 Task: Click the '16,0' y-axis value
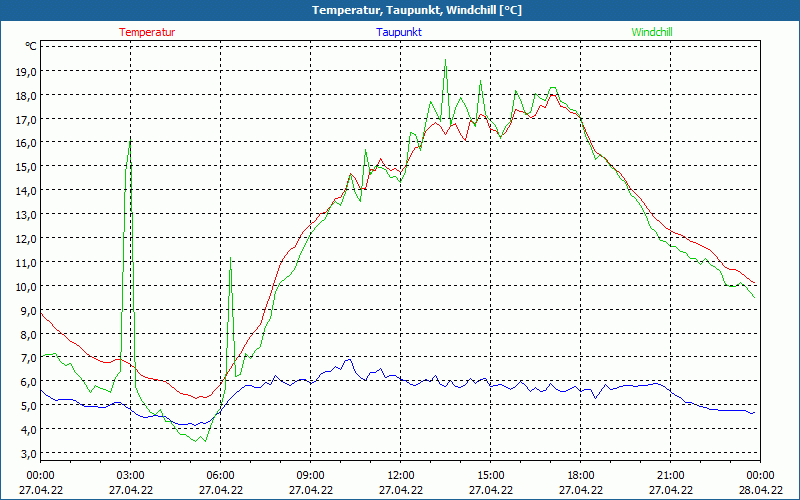pyautogui.click(x=27, y=143)
